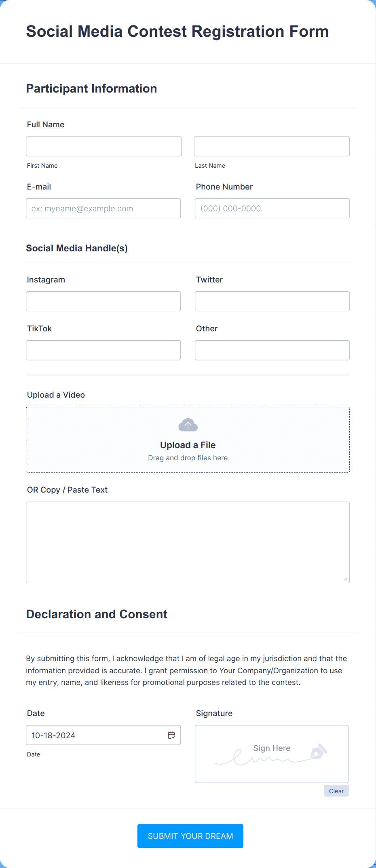Click the Other social media field
Image resolution: width=376 pixels, height=868 pixels.
(x=272, y=350)
